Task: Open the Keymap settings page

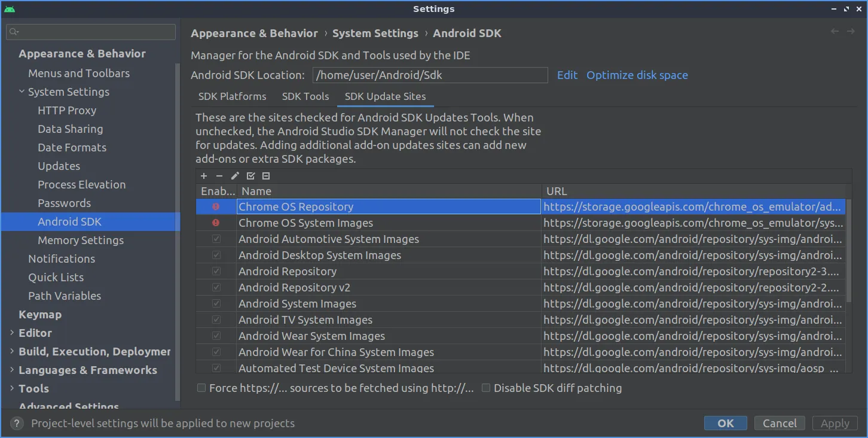Action: (x=40, y=314)
